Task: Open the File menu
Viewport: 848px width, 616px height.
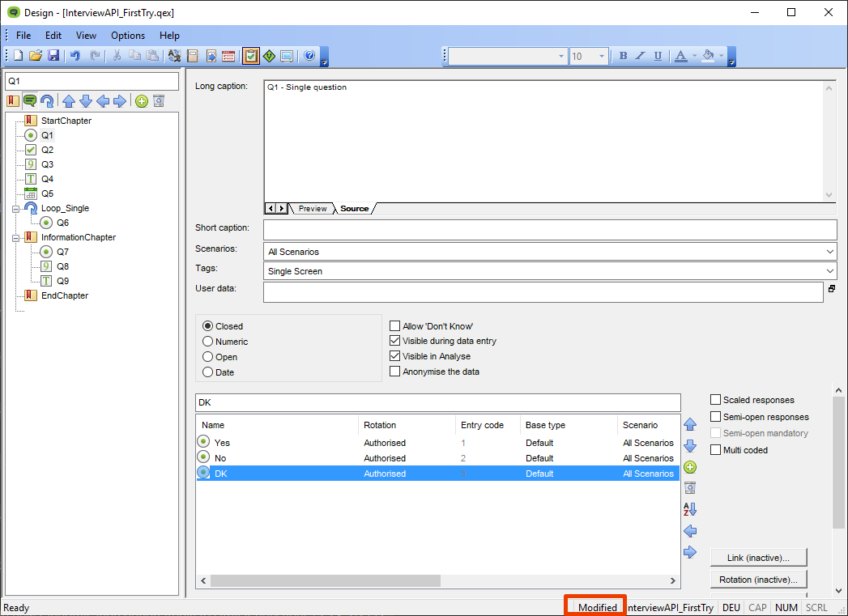Action: [23, 36]
